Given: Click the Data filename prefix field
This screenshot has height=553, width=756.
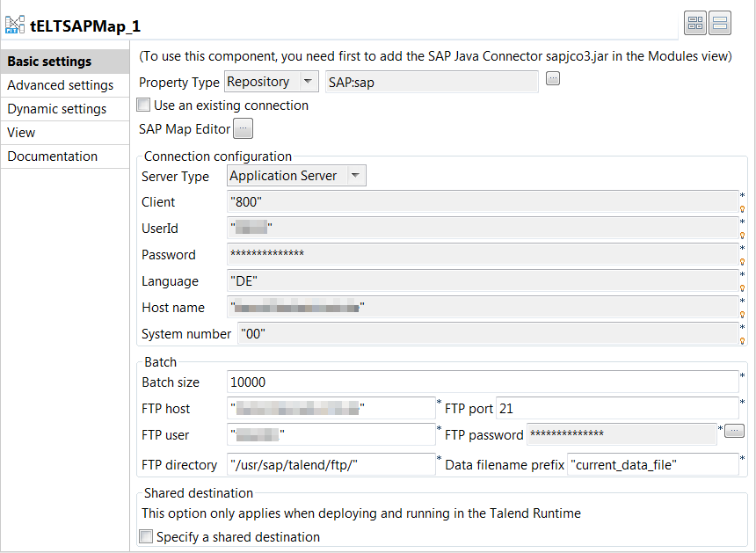Looking at the screenshot, I should pyautogui.click(x=653, y=464).
